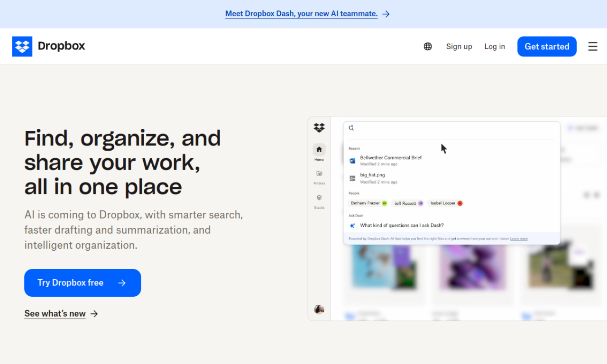Click the Dash sparkle icon under Ask Dash
This screenshot has height=364, width=607.
point(353,225)
